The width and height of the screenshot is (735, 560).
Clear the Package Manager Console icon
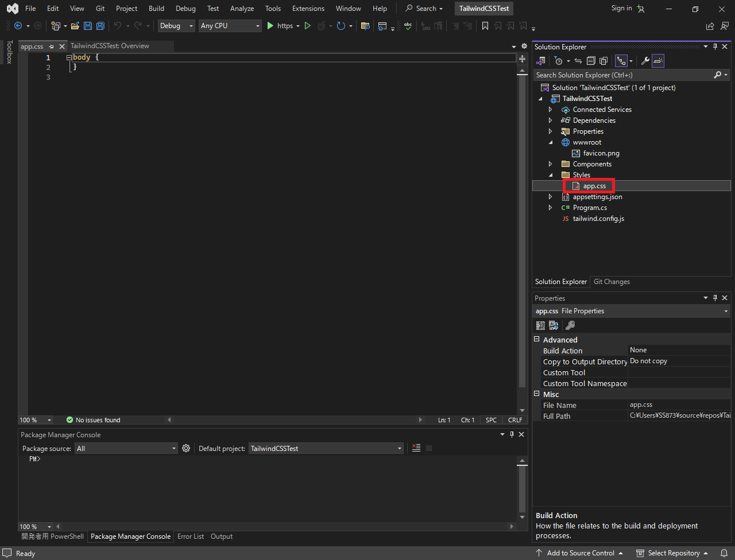pos(416,448)
